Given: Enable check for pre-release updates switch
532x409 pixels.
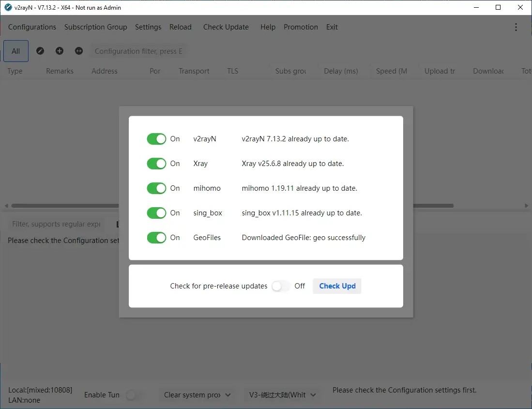Looking at the screenshot, I should [281, 286].
